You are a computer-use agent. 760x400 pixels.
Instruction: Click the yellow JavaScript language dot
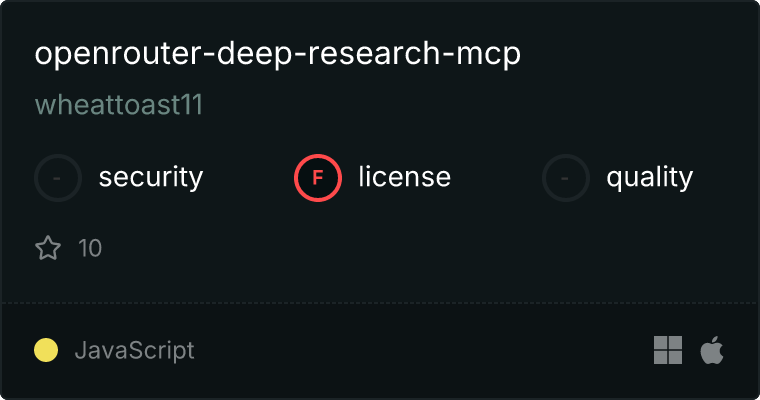coord(46,350)
